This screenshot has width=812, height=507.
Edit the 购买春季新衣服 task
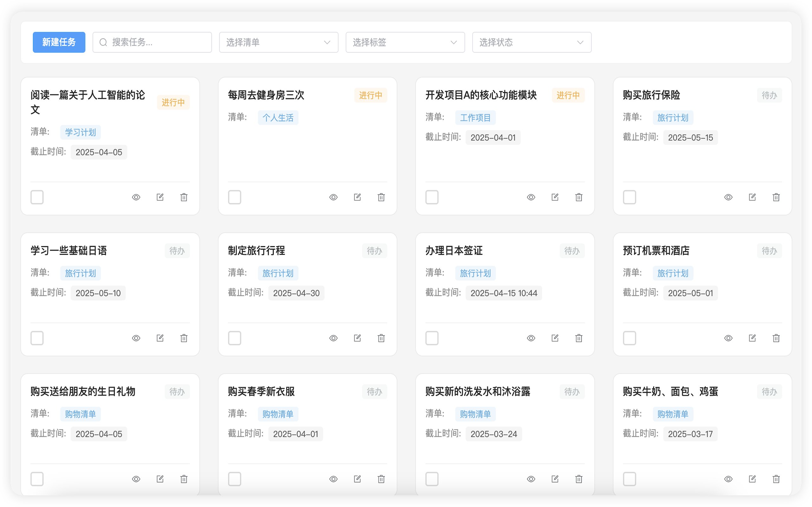coord(357,479)
